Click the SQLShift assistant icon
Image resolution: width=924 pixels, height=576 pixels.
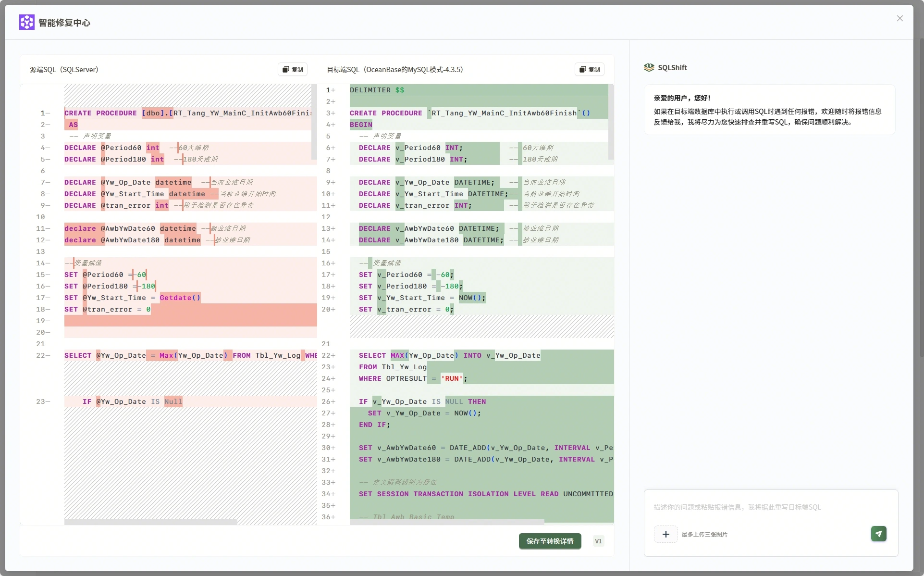coord(649,67)
